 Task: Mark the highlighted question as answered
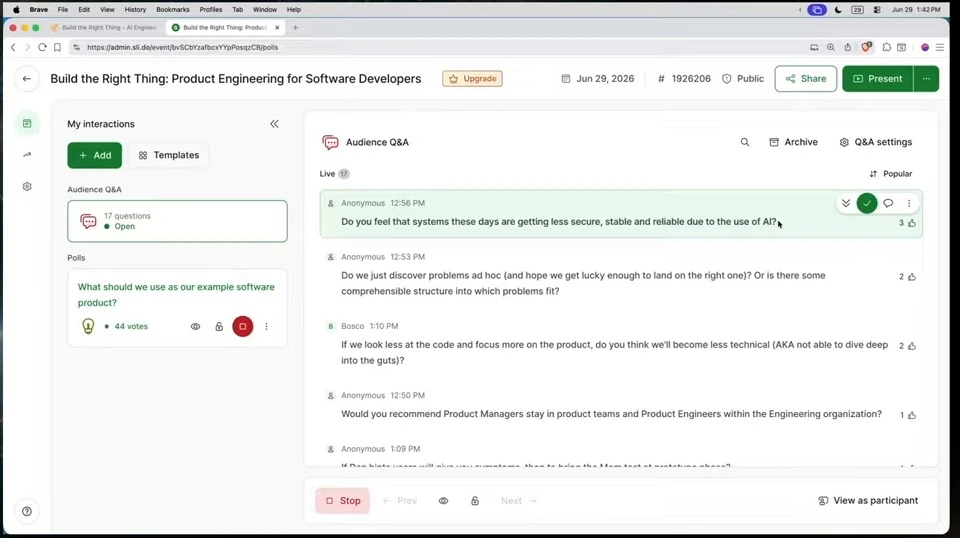click(866, 203)
